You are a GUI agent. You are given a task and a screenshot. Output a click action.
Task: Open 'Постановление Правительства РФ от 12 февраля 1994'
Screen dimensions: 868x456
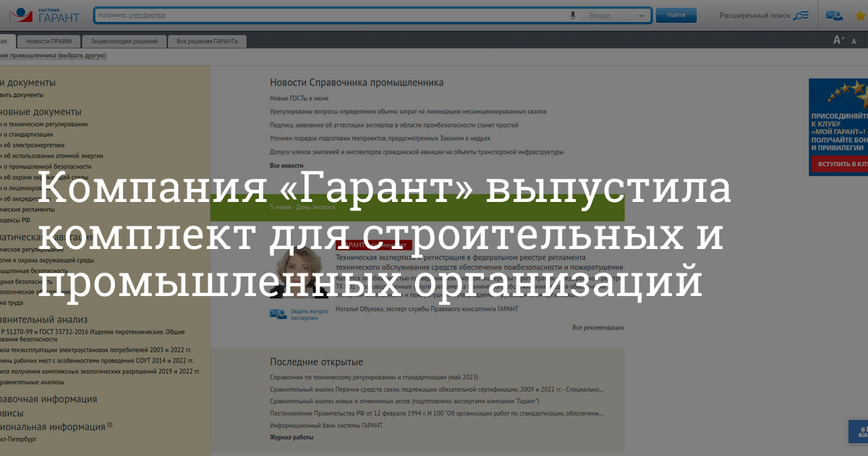[437, 413]
